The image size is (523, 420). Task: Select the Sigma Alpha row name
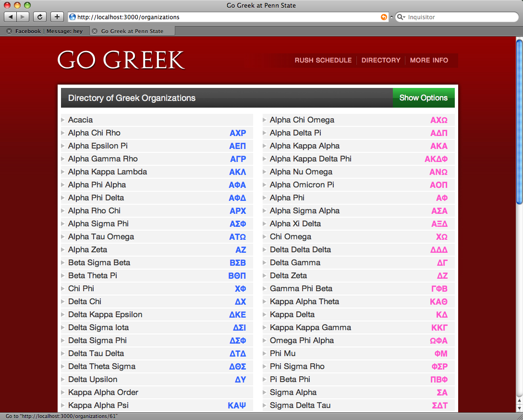tap(293, 392)
